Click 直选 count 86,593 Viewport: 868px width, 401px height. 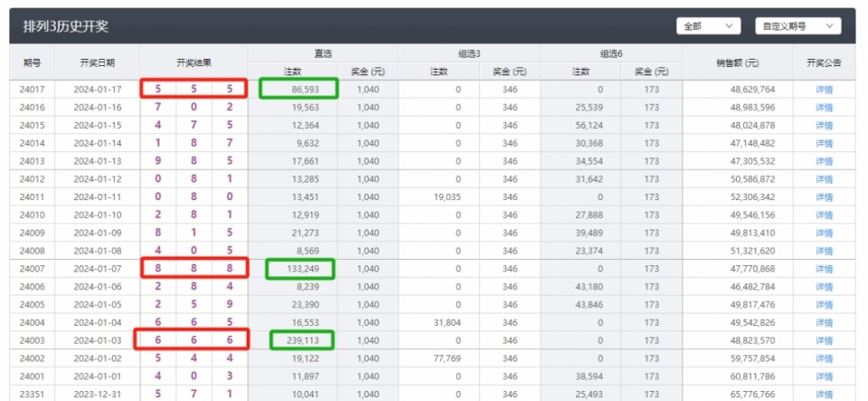coord(306,90)
